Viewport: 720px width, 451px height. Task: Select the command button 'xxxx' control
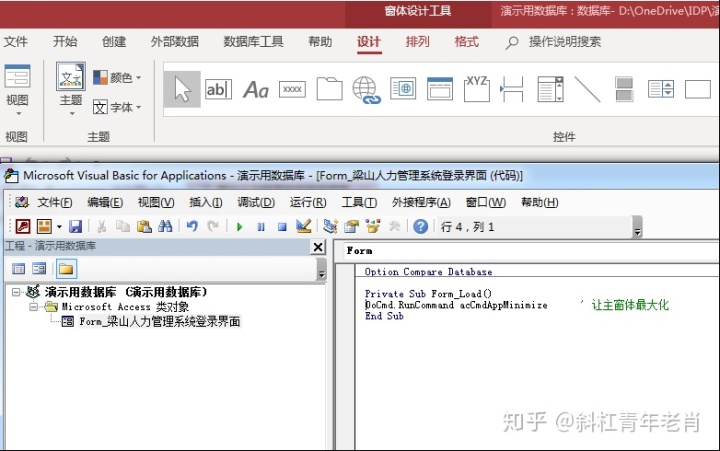click(292, 89)
